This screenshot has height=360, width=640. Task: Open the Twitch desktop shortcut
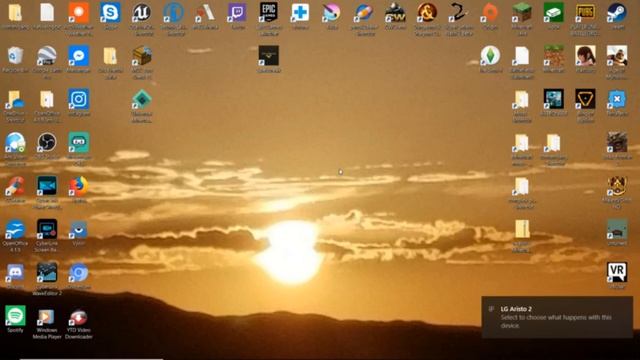click(237, 13)
